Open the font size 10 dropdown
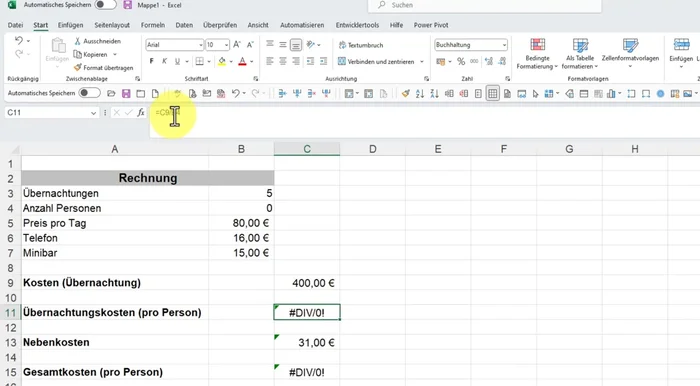The image size is (700, 386). pyautogui.click(x=226, y=45)
